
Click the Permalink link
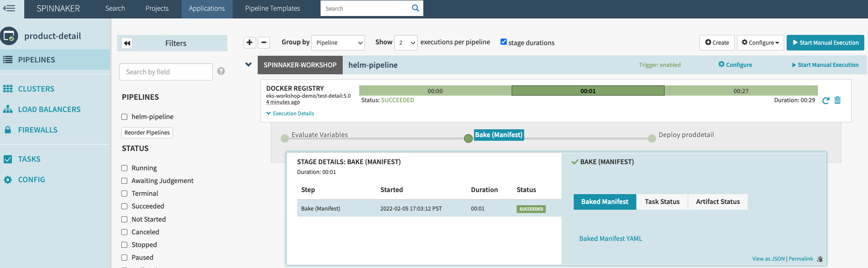[x=801, y=259]
